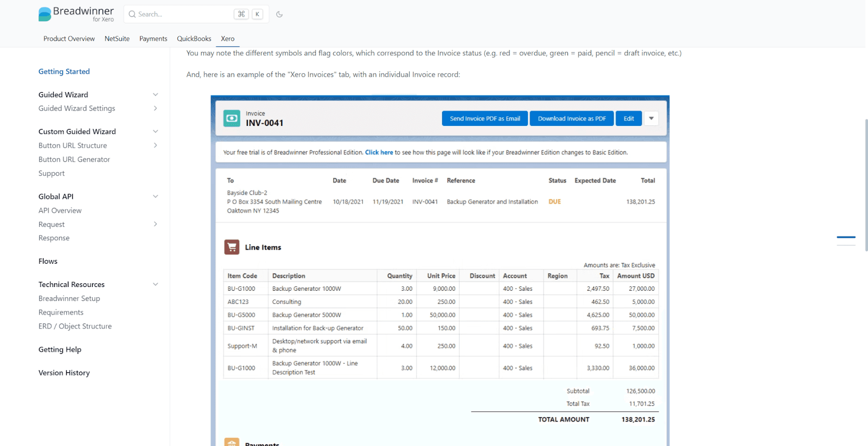Image resolution: width=868 pixels, height=446 pixels.
Task: Toggle dark mode moon icon
Action: (279, 14)
